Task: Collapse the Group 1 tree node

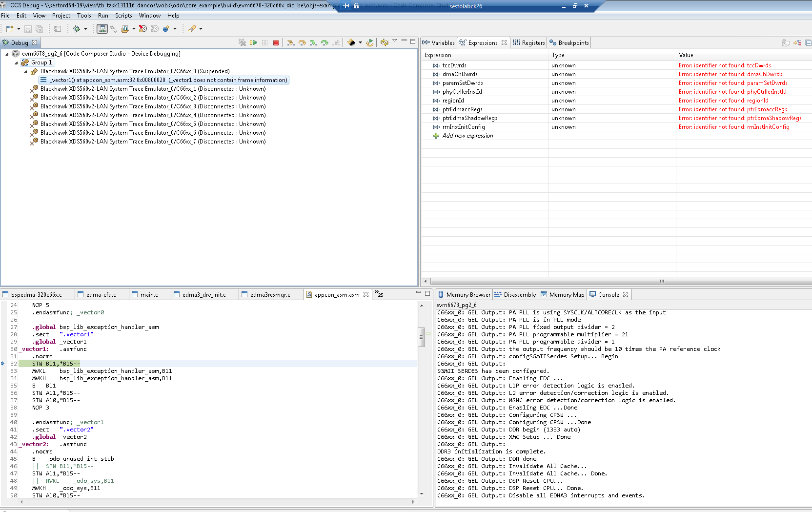Action: coord(16,62)
